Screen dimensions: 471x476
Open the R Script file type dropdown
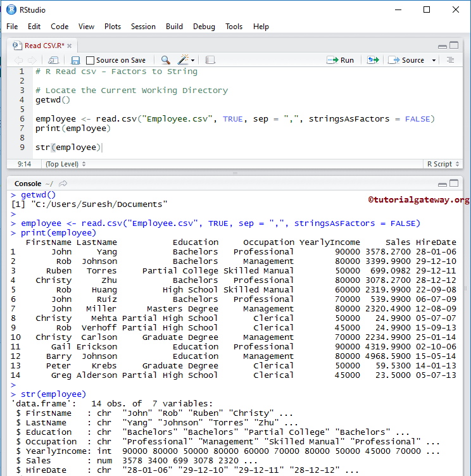click(x=442, y=164)
